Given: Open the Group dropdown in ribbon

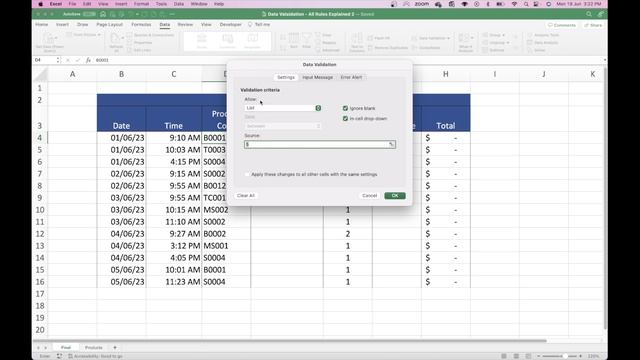Looking at the screenshot, I should 494,35.
